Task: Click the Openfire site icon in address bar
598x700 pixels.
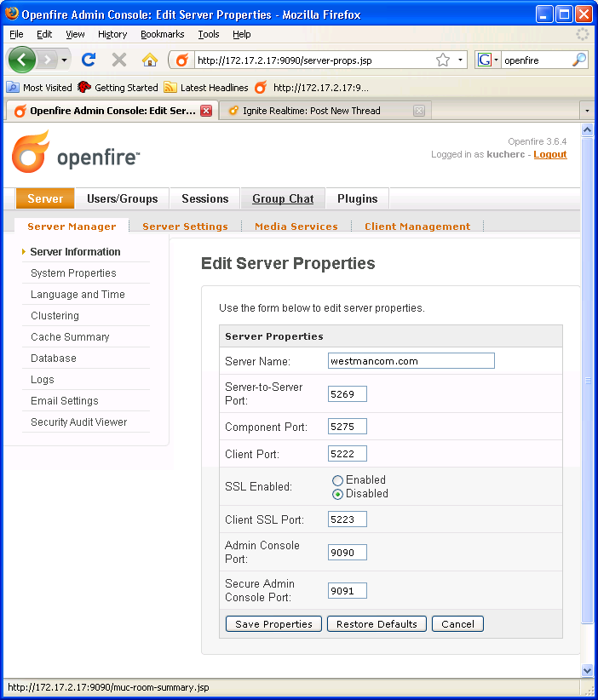Action: click(x=181, y=60)
